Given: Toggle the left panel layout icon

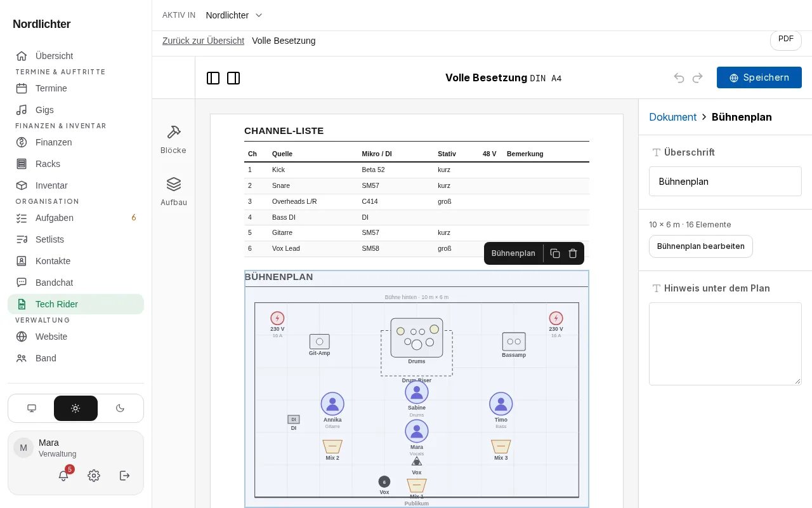Looking at the screenshot, I should [213, 78].
